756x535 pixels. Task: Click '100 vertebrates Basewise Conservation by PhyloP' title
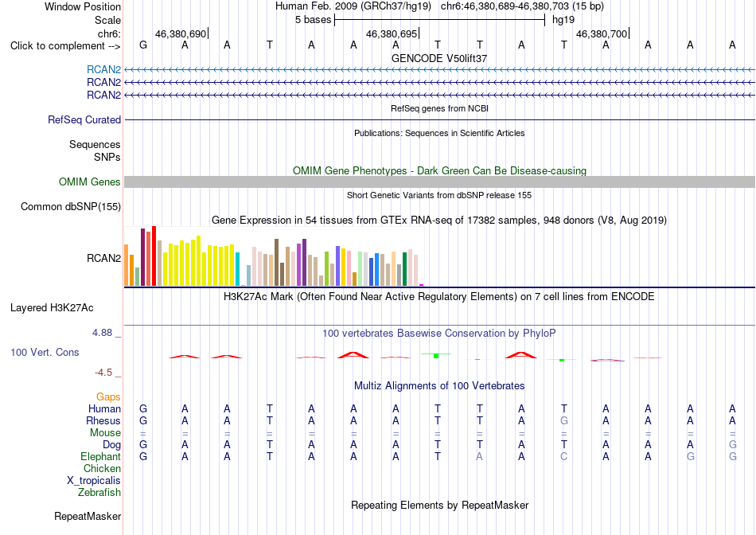pyautogui.click(x=439, y=334)
